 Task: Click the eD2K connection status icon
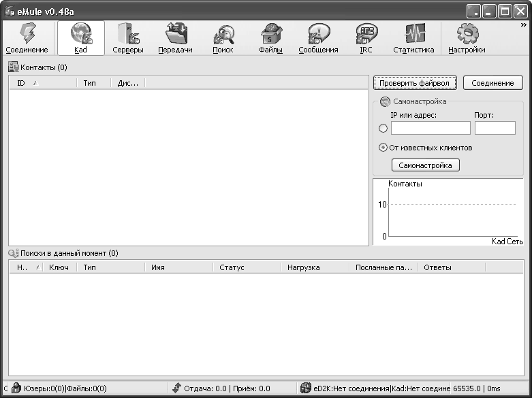click(306, 388)
